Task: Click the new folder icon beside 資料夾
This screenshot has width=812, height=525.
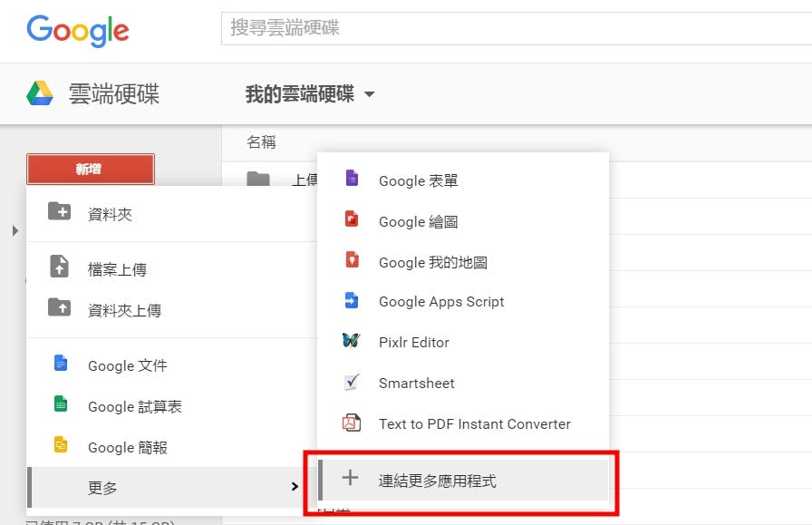Action: pyautogui.click(x=59, y=211)
